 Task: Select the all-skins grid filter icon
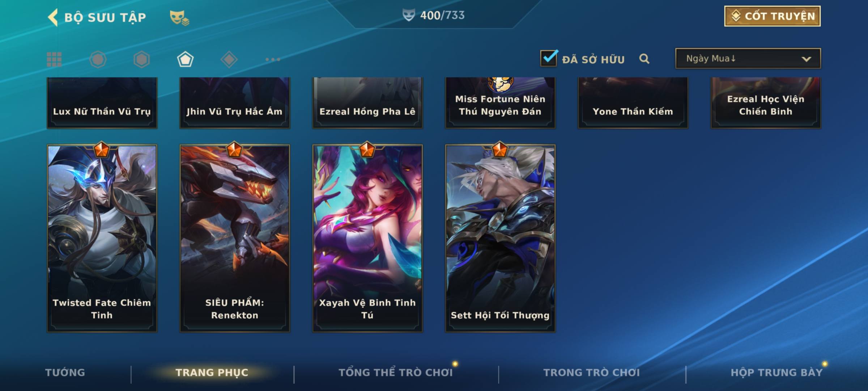pos(54,59)
